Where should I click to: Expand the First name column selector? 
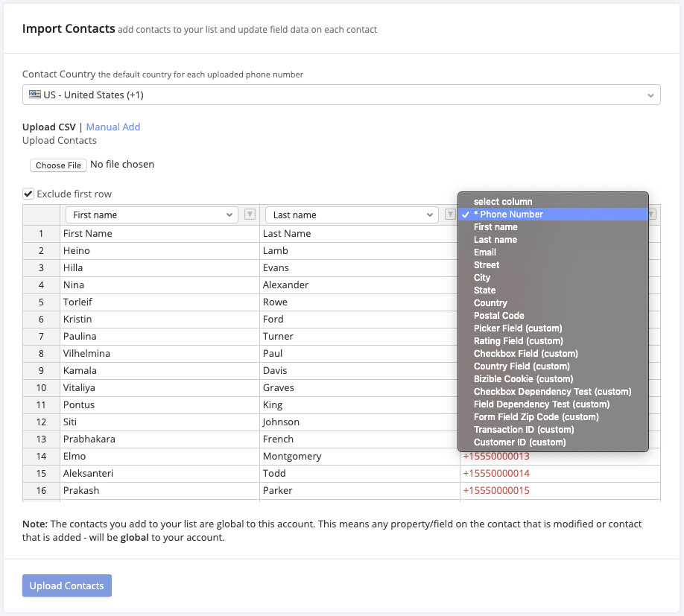(x=152, y=215)
